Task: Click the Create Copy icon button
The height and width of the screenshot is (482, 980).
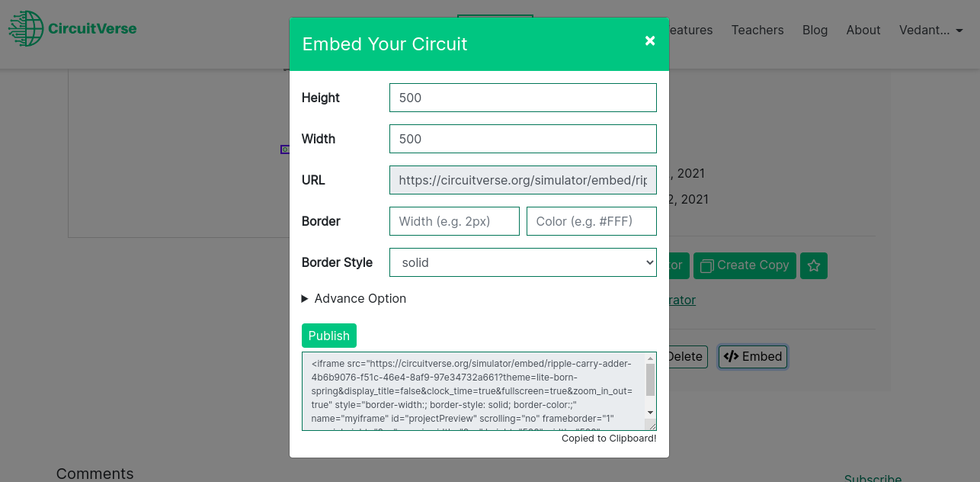Action: (745, 265)
